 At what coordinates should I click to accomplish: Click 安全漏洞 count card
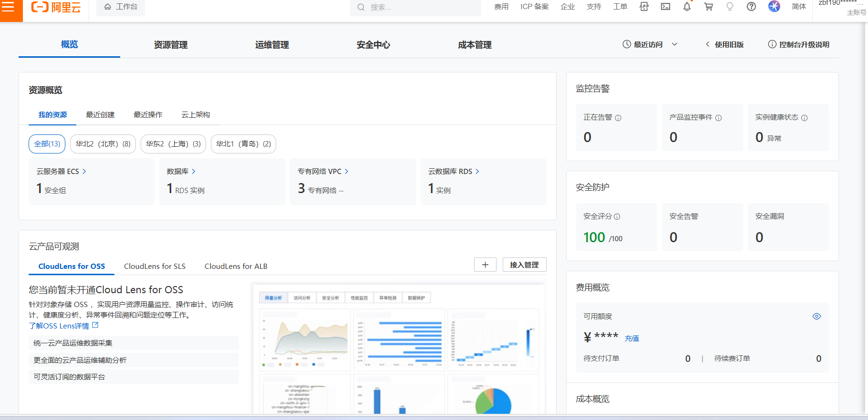click(x=788, y=227)
